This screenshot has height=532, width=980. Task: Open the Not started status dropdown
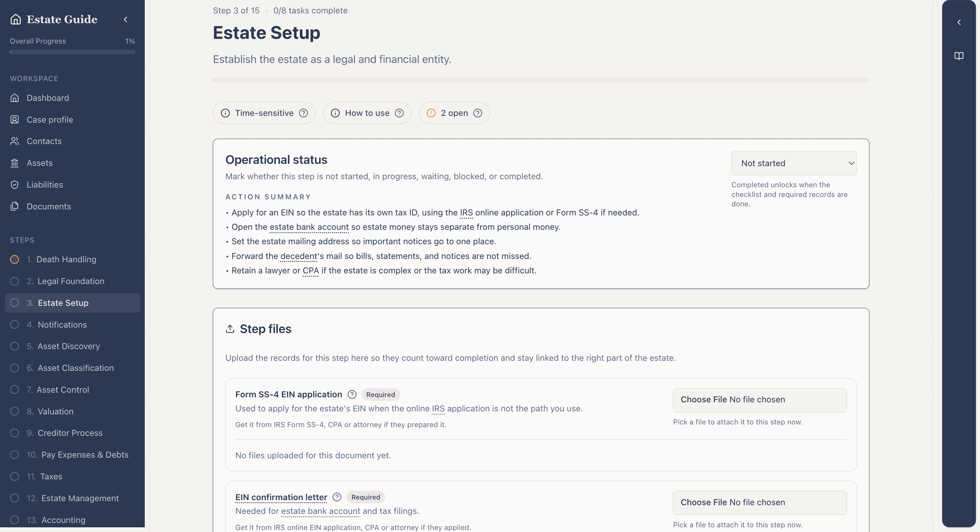pyautogui.click(x=794, y=163)
